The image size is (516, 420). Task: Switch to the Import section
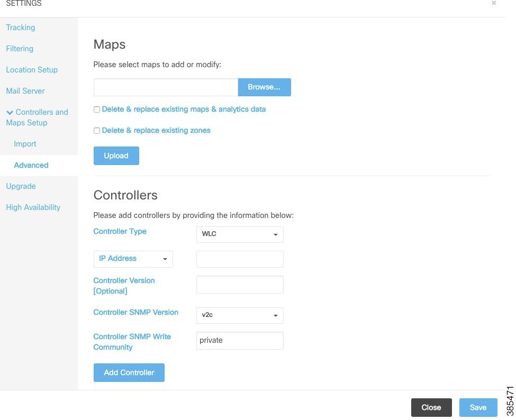pos(25,144)
